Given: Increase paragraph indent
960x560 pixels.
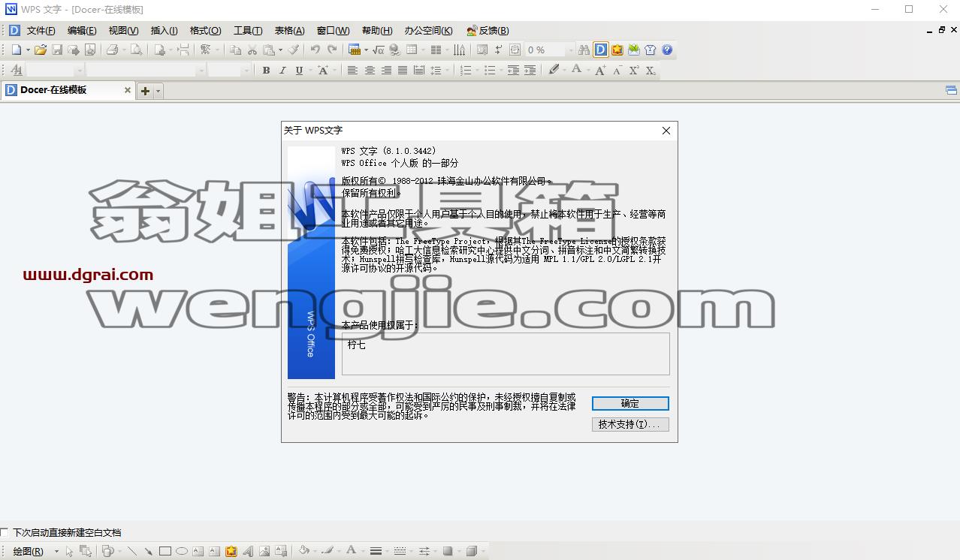Looking at the screenshot, I should point(530,70).
